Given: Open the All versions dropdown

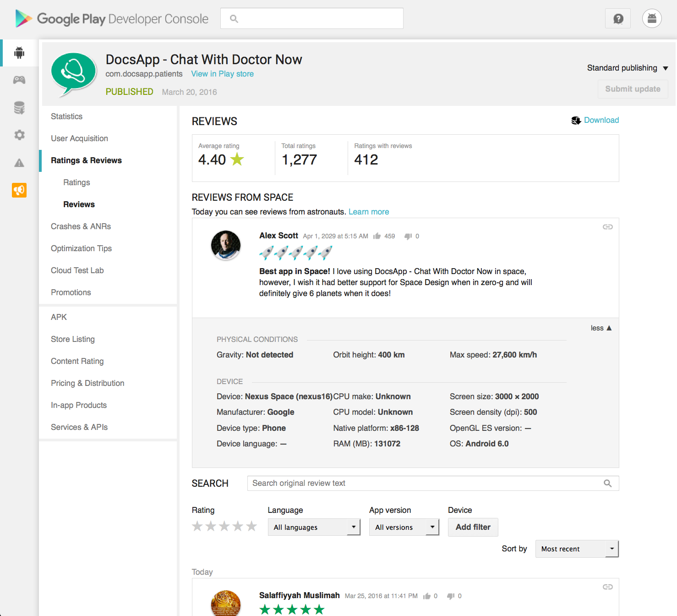Looking at the screenshot, I should [404, 527].
